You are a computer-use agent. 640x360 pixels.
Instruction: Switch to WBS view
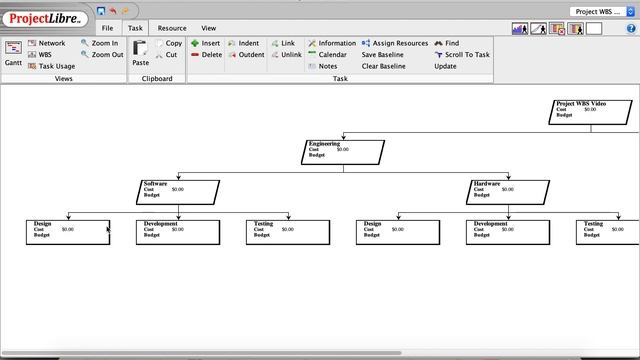click(40, 54)
